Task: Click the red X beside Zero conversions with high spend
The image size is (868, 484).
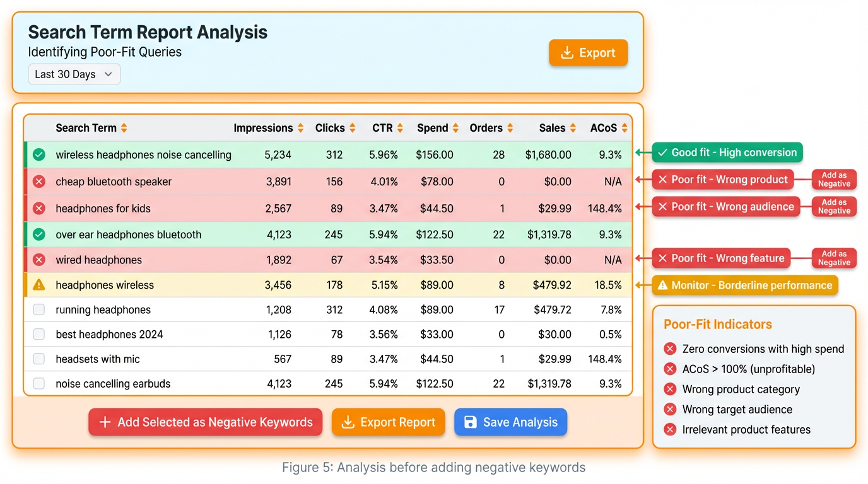Action: coord(670,349)
